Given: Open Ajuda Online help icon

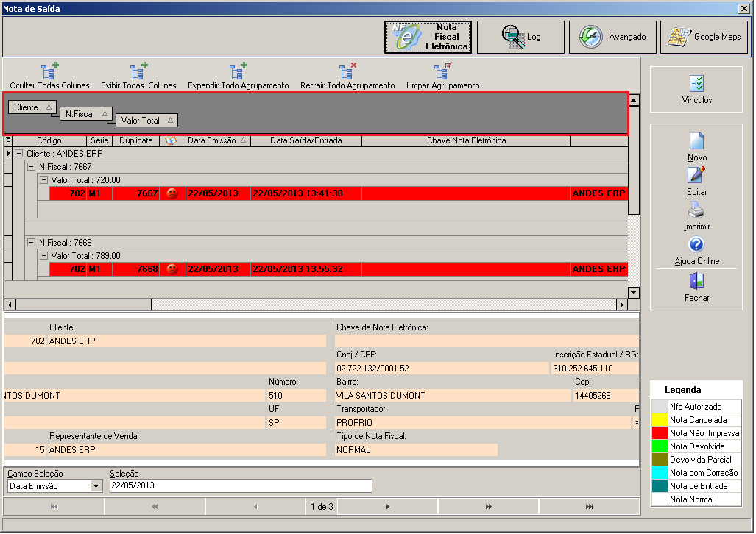Looking at the screenshot, I should 696,245.
